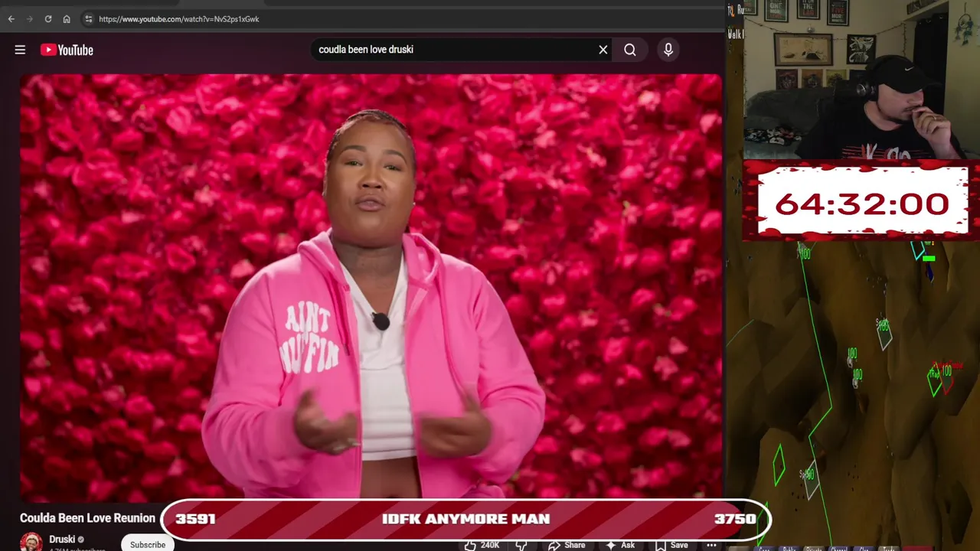Go back in the browser
The image size is (980, 551).
11,19
